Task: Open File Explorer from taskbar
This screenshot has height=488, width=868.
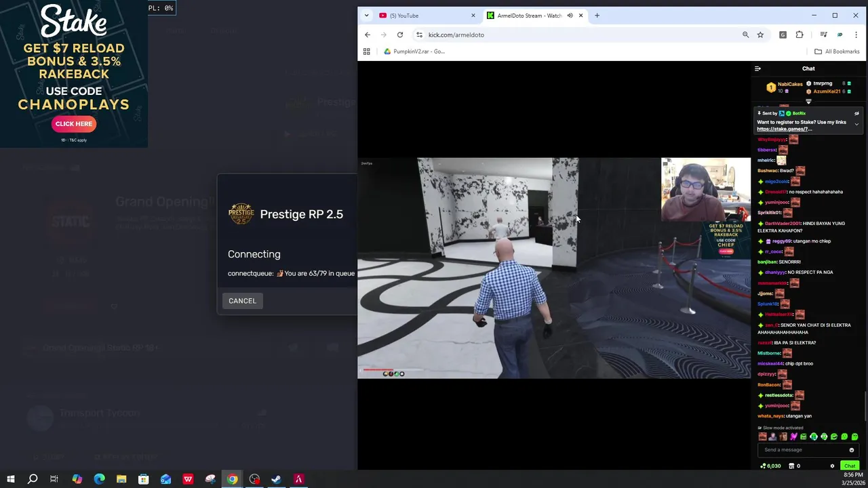Action: tap(121, 479)
